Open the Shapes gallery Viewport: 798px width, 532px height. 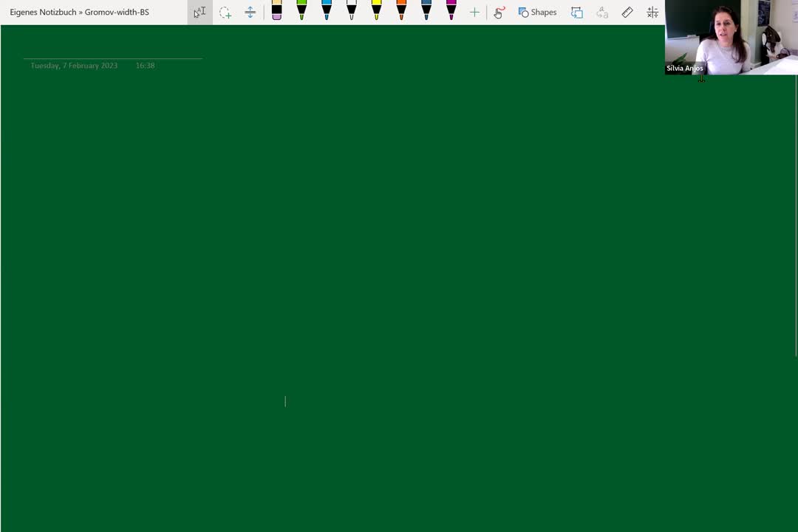click(537, 13)
